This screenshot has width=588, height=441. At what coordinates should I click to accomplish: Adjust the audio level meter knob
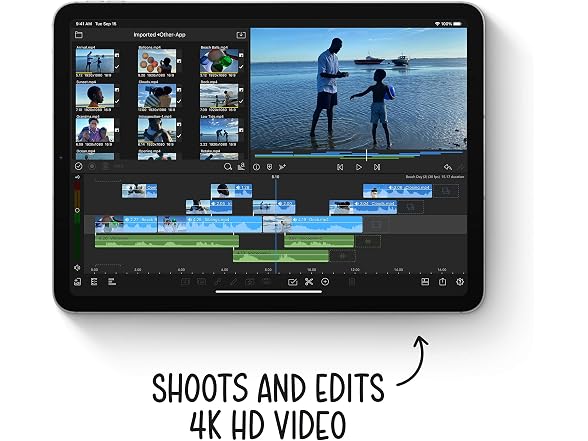click(77, 210)
